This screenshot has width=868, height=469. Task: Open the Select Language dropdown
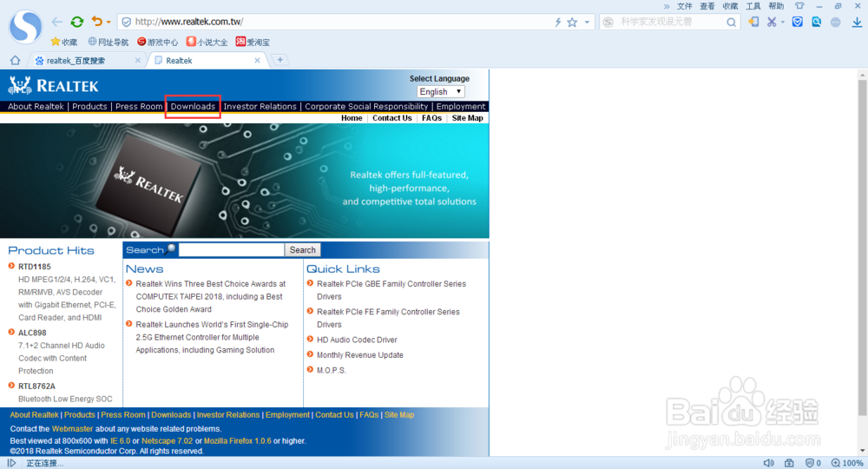point(441,91)
